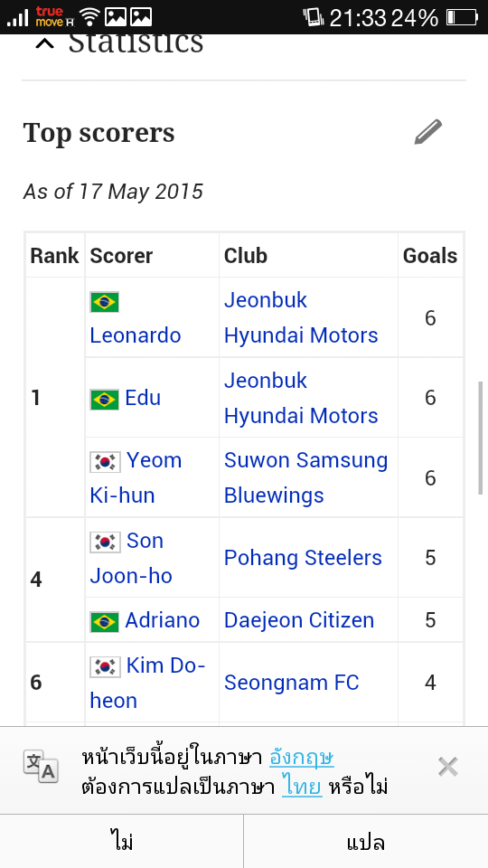Open the Pohang Steelers club link

(303, 558)
